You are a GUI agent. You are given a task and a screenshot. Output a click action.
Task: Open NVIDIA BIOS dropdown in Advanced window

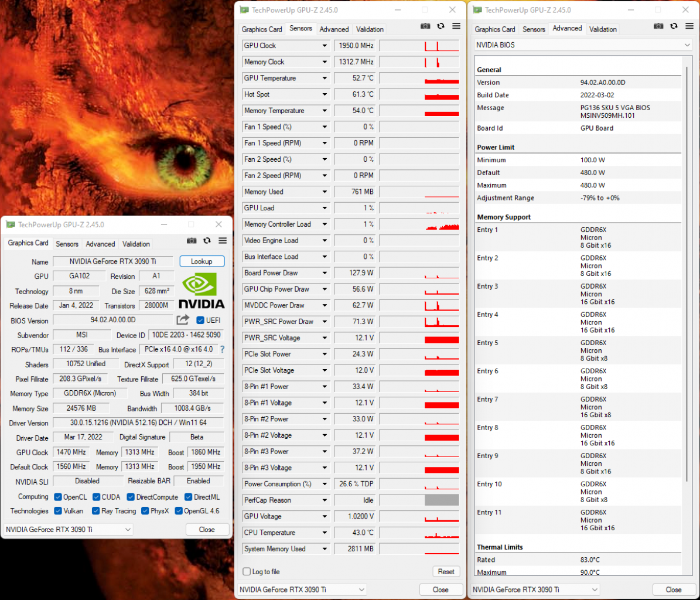pyautogui.click(x=583, y=45)
